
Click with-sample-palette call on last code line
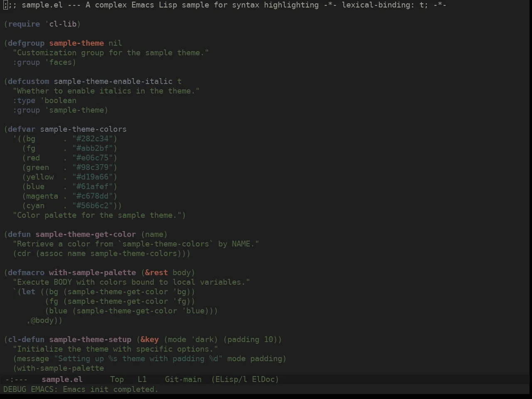pos(61,368)
